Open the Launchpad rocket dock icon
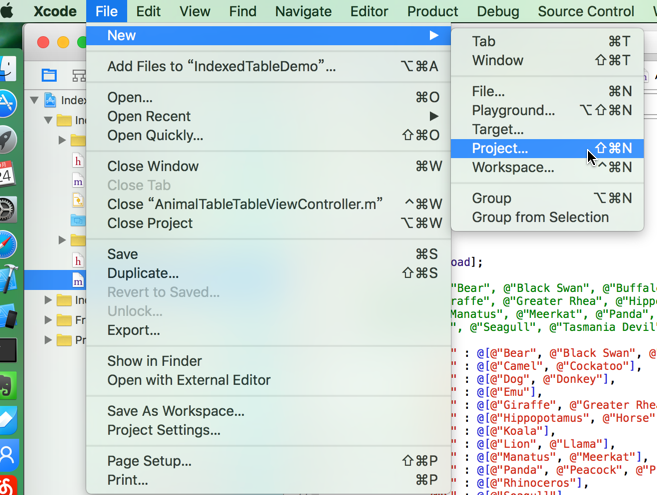This screenshot has width=657, height=495. tap(8, 139)
